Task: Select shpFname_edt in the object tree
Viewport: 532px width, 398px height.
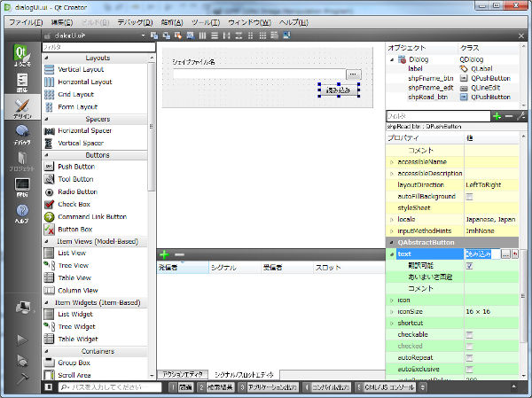Action: coord(431,88)
